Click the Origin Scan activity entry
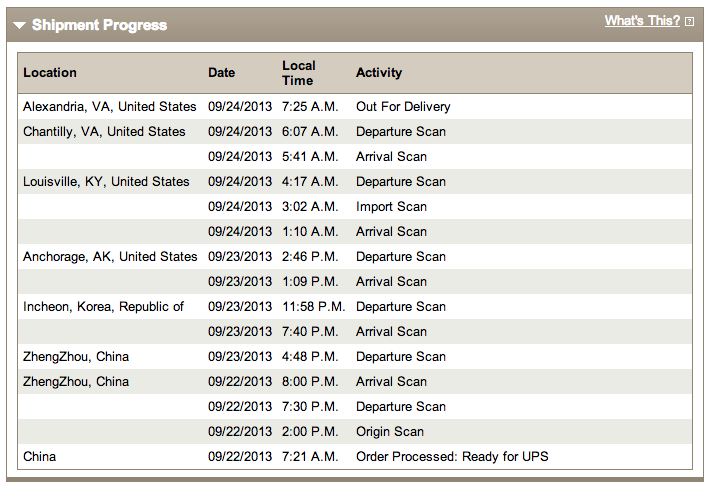Screen dimensions: 714x493 390,432
